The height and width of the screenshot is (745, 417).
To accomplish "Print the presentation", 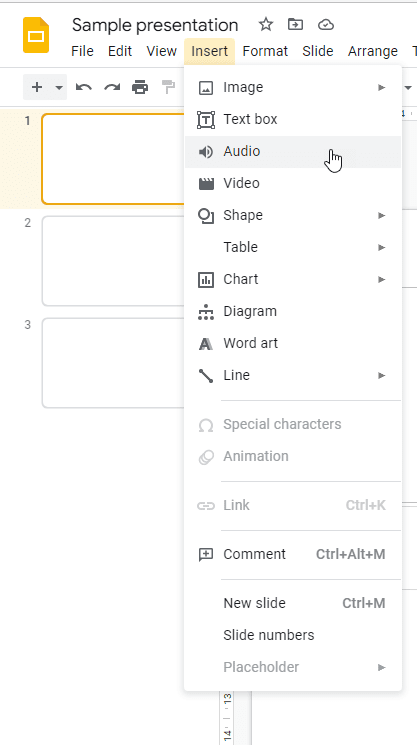I will click(x=140, y=87).
